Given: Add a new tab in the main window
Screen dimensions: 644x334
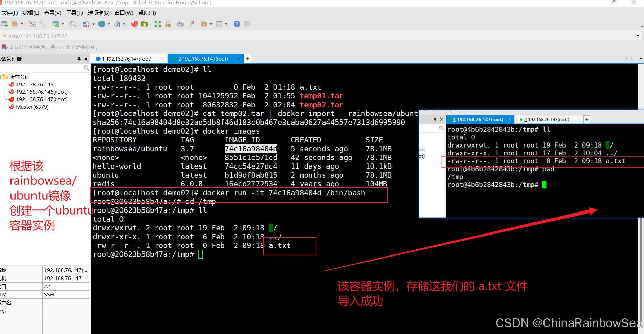Looking at the screenshot, I should point(248,59).
